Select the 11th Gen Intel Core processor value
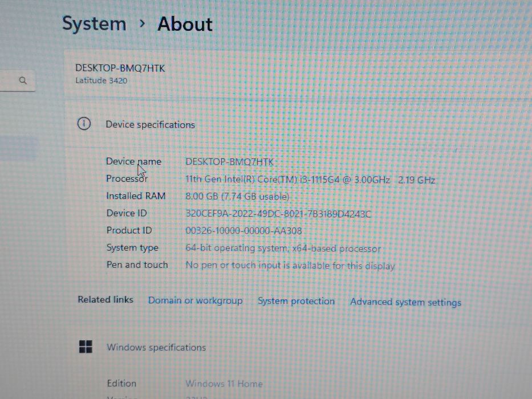This screenshot has width=532, height=399. click(310, 180)
